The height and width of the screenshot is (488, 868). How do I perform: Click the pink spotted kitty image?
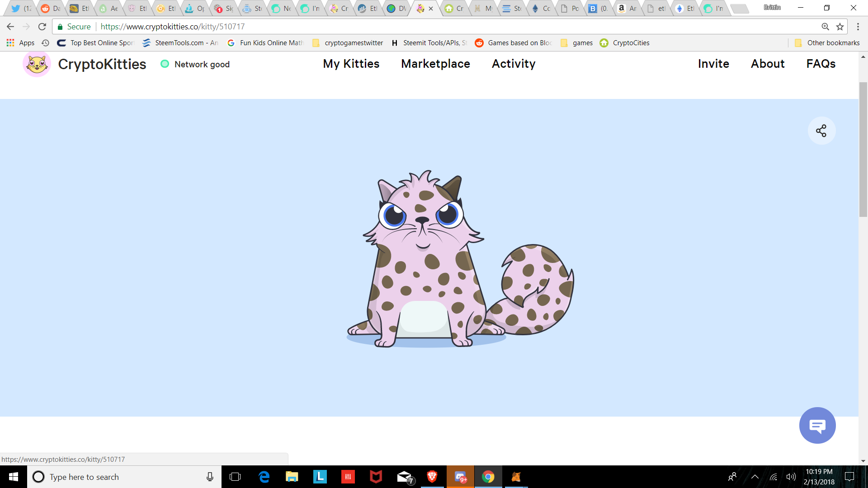coord(460,258)
